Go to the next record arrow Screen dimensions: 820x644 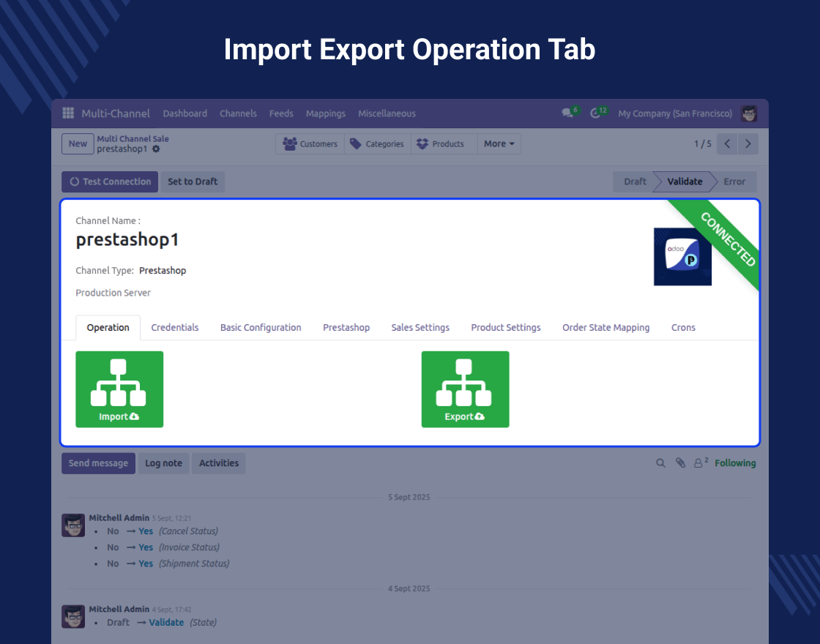[x=748, y=143]
